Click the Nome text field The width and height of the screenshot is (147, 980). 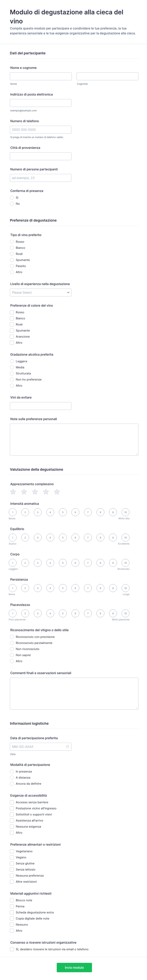point(41,77)
